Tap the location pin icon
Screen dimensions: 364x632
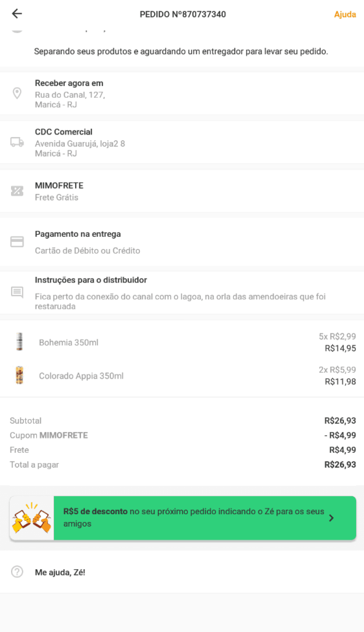pos(17,93)
